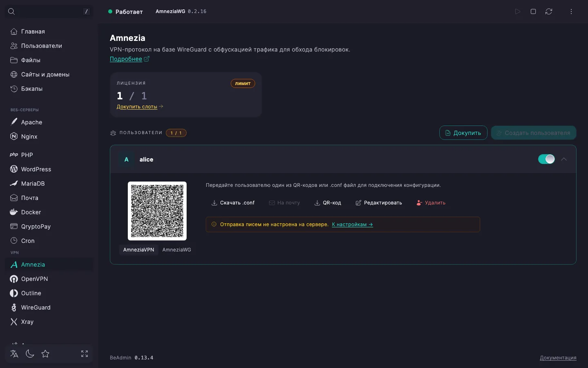The width and height of the screenshot is (588, 368).
Task: Select the AmneziaVPN QR tab
Action: pyautogui.click(x=139, y=250)
